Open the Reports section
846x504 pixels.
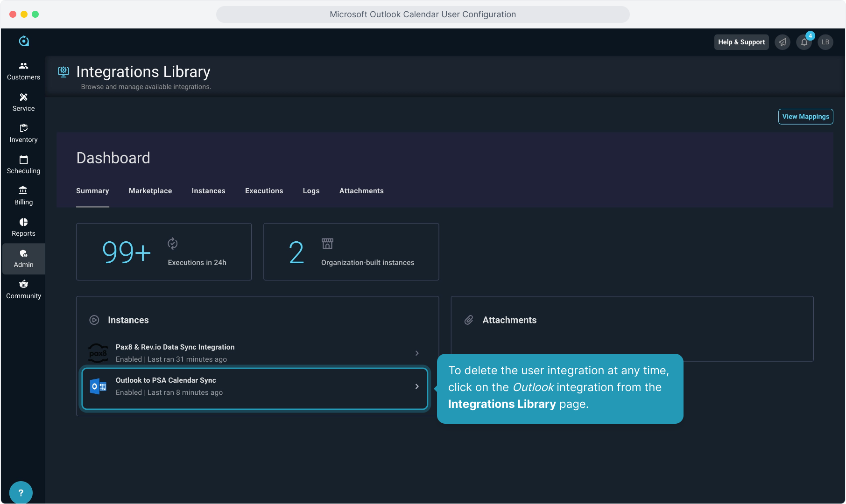click(23, 227)
